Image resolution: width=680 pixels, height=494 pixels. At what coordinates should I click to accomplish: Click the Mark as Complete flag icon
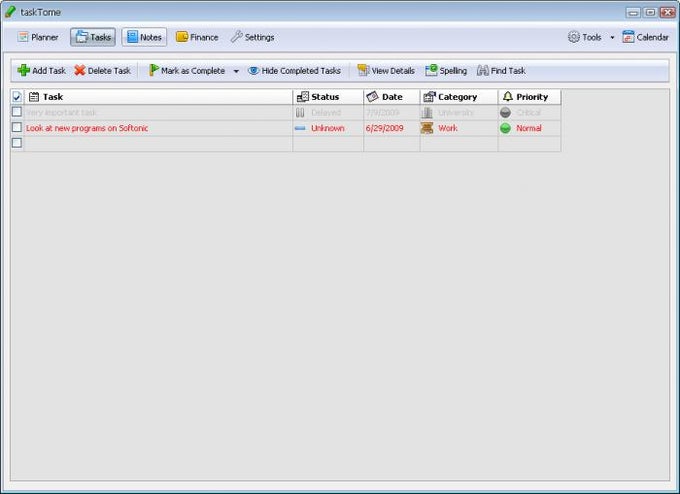point(154,70)
